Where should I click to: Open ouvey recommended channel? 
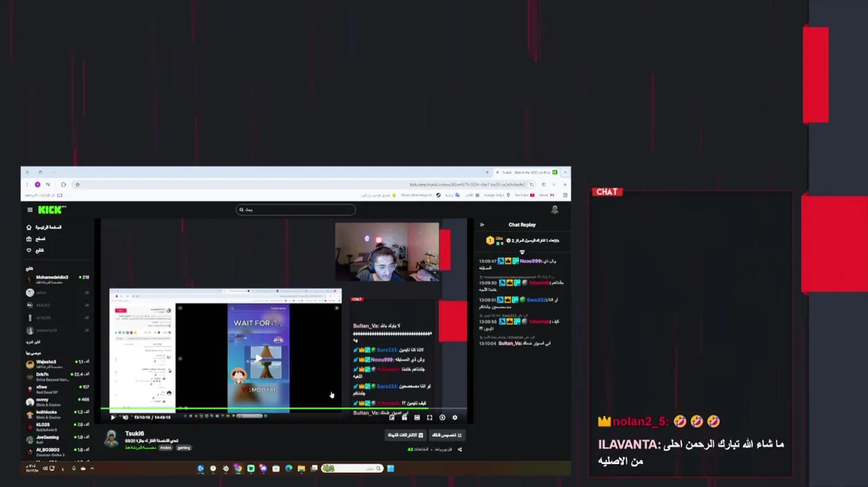(58, 402)
